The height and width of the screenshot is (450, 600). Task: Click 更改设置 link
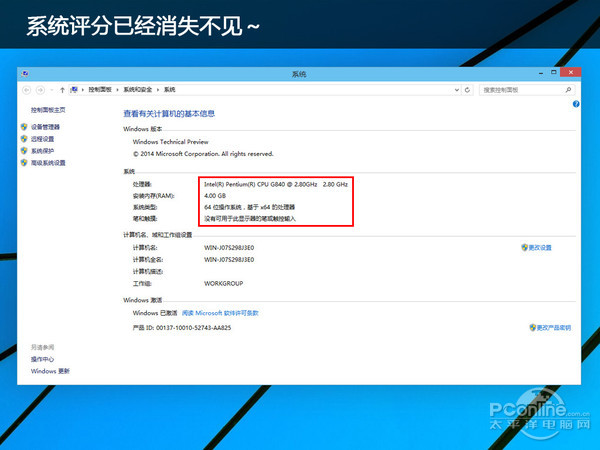[540, 248]
